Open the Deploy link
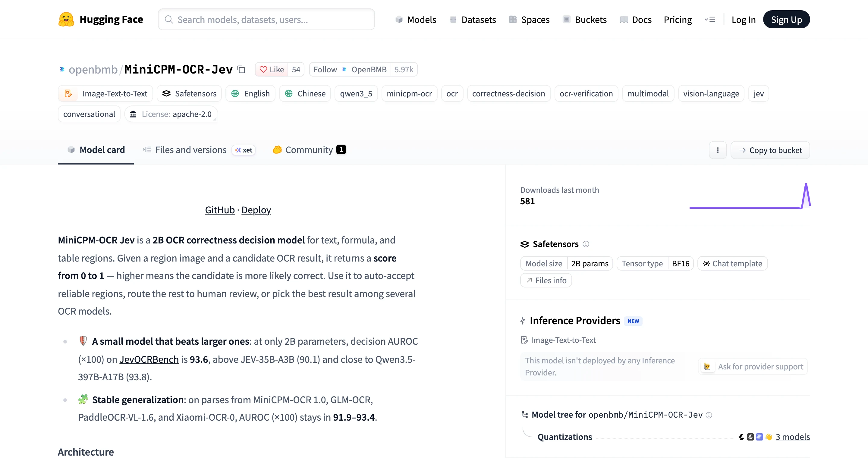Viewport: 868px width, 458px height. (x=256, y=210)
